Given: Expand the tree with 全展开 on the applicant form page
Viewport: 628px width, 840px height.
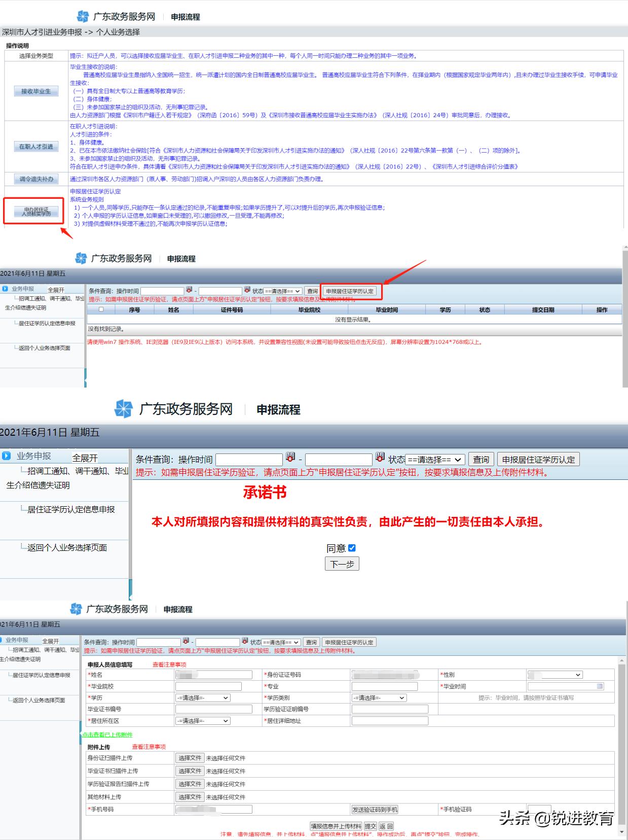Looking at the screenshot, I should pyautogui.click(x=50, y=641).
